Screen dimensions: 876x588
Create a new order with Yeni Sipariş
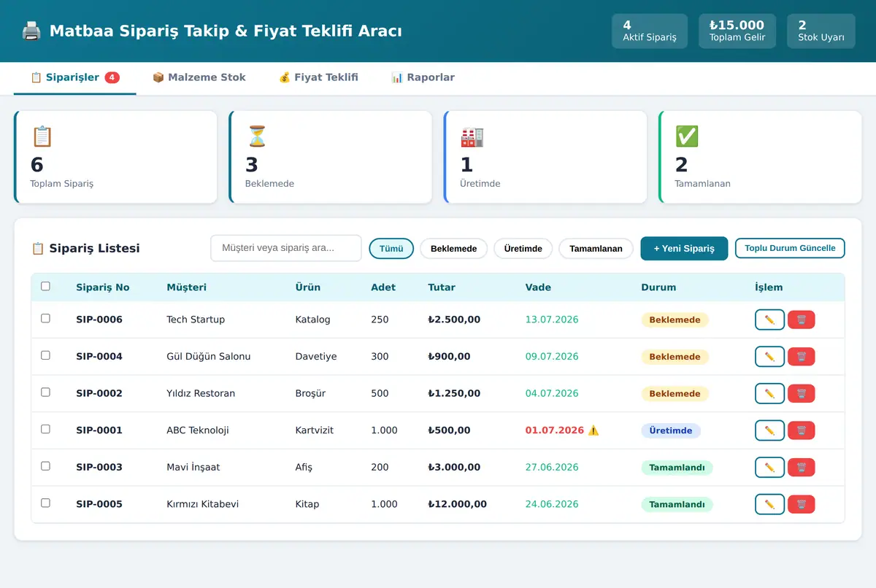684,248
